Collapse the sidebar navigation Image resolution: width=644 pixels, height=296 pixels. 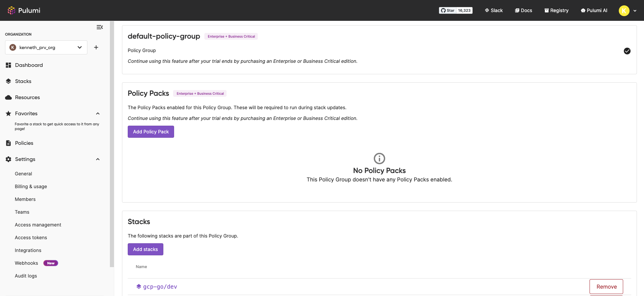pyautogui.click(x=100, y=27)
